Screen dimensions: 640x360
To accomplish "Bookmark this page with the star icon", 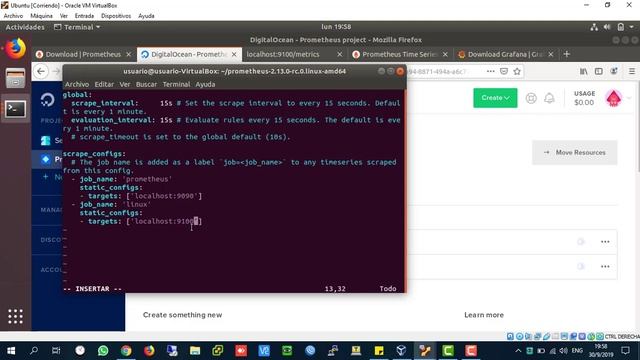I will 517,71.
